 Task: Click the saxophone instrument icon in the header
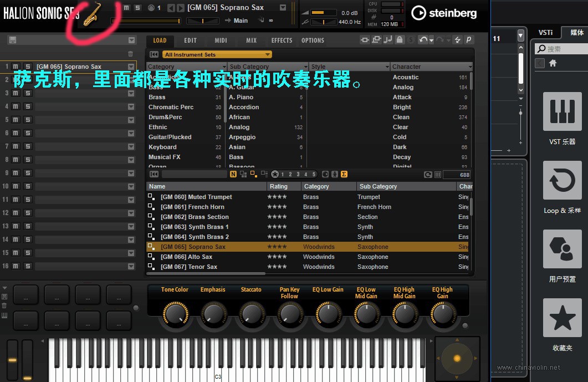click(x=92, y=14)
